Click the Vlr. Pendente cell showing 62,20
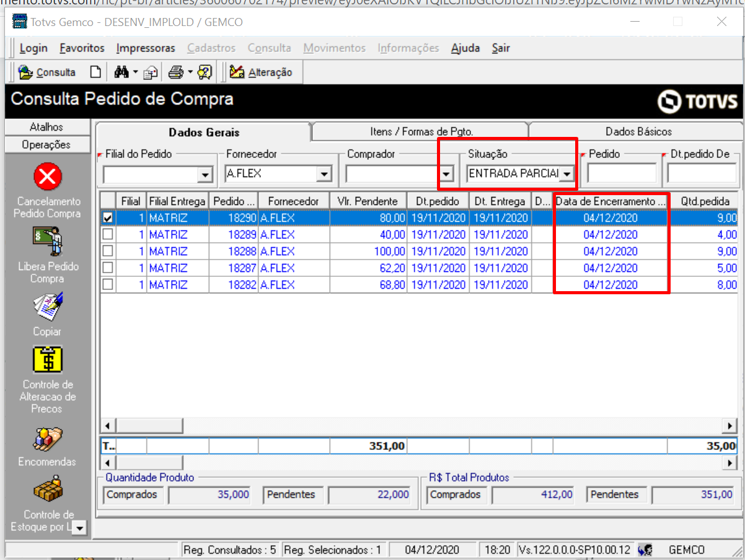This screenshot has height=560, width=745. click(x=368, y=268)
